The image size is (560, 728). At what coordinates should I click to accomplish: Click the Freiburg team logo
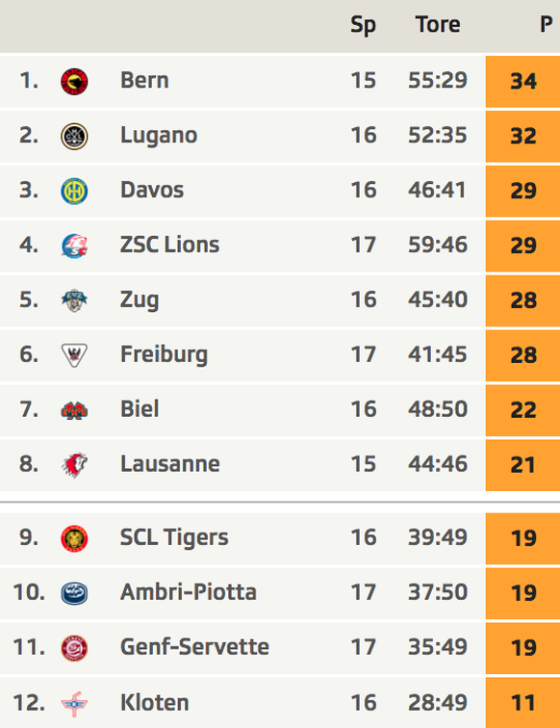(x=74, y=355)
